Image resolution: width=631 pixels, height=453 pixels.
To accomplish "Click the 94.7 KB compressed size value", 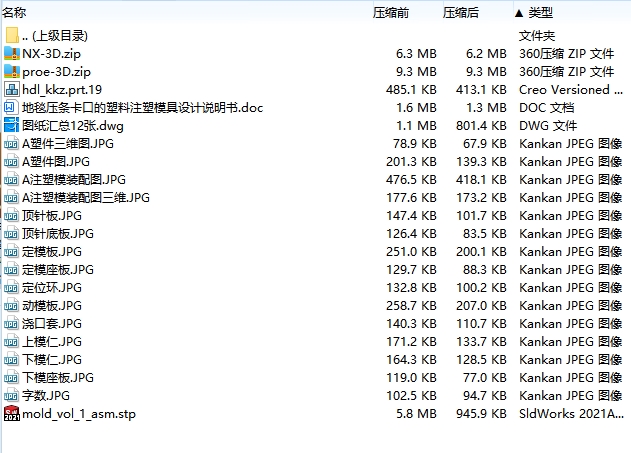I will [485, 396].
